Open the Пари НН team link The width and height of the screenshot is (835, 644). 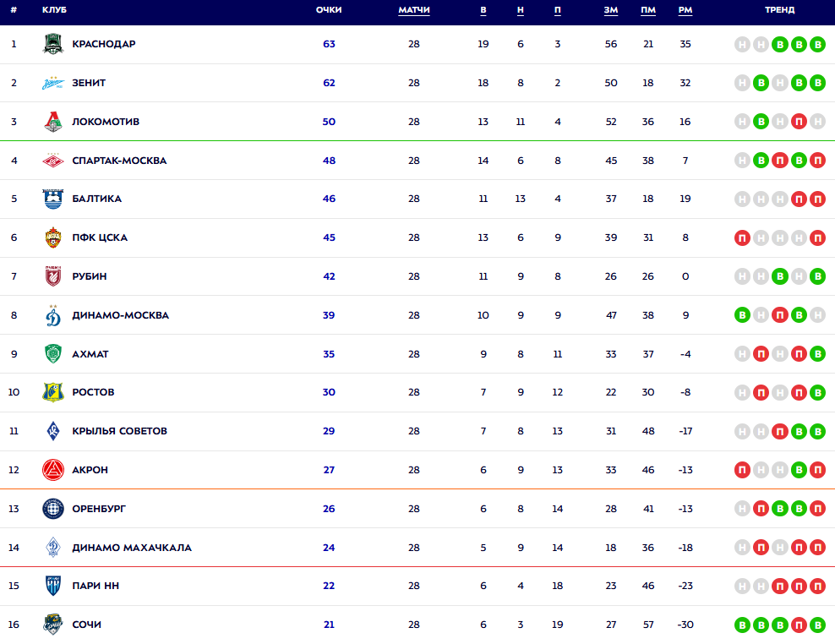pos(96,586)
